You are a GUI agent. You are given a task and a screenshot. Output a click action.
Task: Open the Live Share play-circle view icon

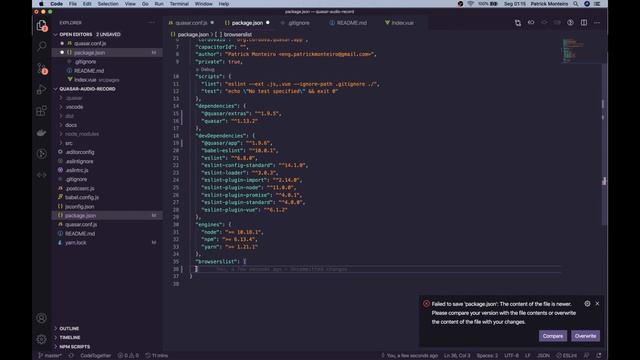(42, 153)
